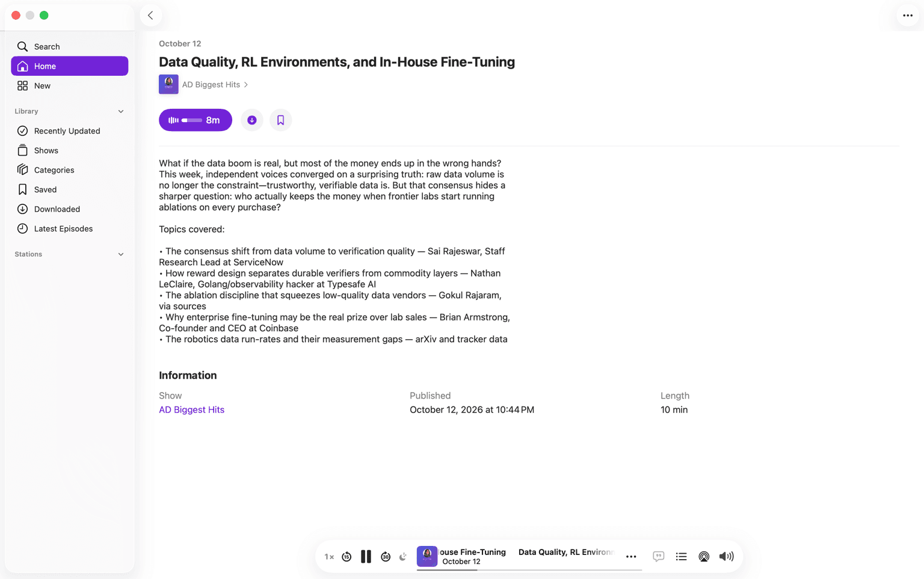The image size is (924, 579).
Task: Click the AD Biggest Hits link under Information
Action: pos(191,409)
